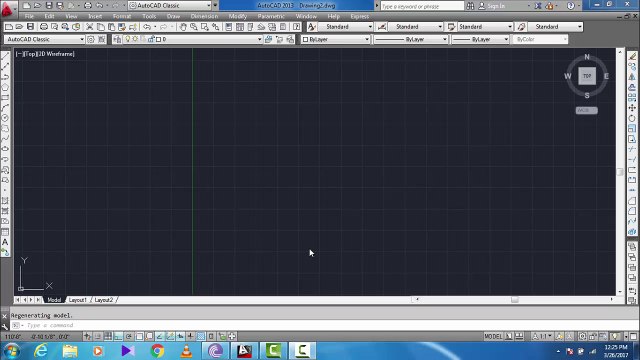640x360 pixels.
Task: Open Google Chrome from taskbar
Action: coord(157,351)
